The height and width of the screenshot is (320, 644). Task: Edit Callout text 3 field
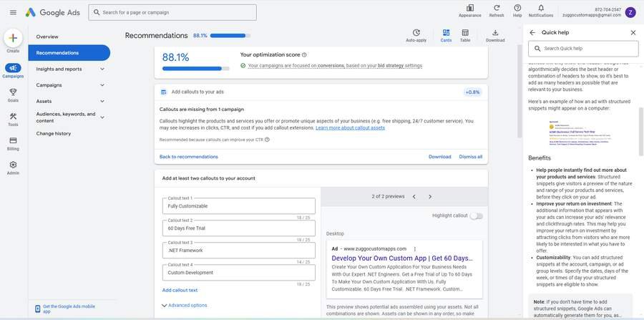pos(238,250)
